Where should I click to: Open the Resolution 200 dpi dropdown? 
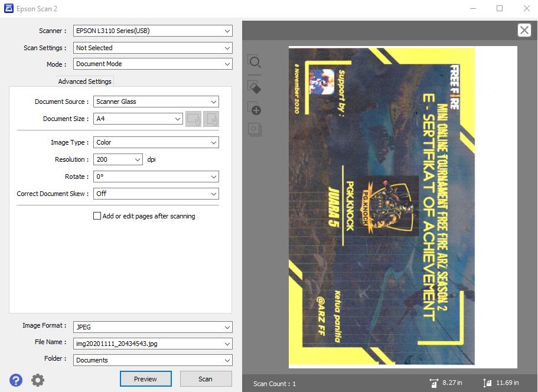118,159
